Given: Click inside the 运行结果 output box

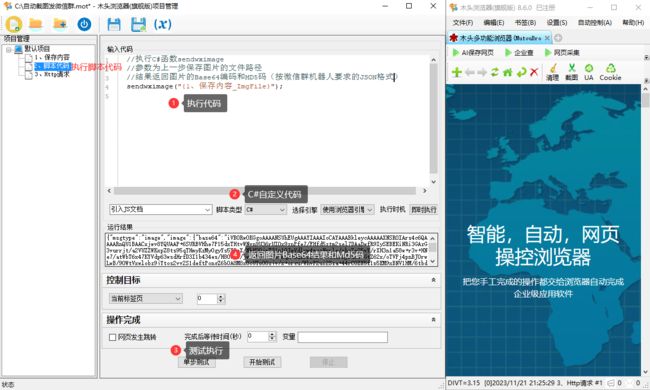Looking at the screenshot, I should [x=267, y=250].
